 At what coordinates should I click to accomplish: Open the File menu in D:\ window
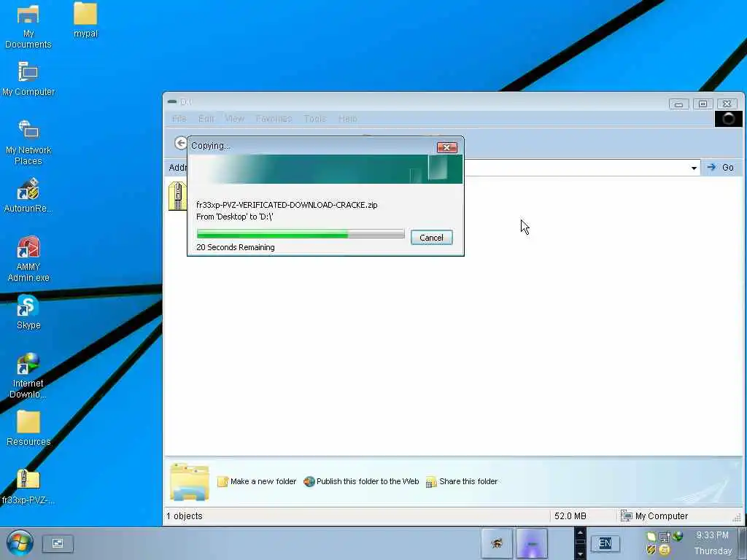coord(179,119)
